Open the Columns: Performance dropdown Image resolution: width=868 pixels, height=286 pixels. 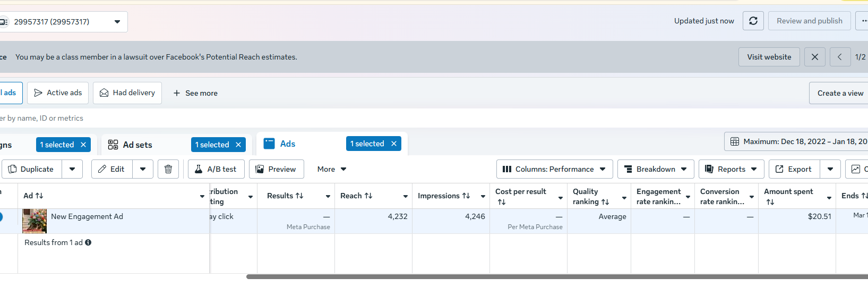(x=554, y=169)
